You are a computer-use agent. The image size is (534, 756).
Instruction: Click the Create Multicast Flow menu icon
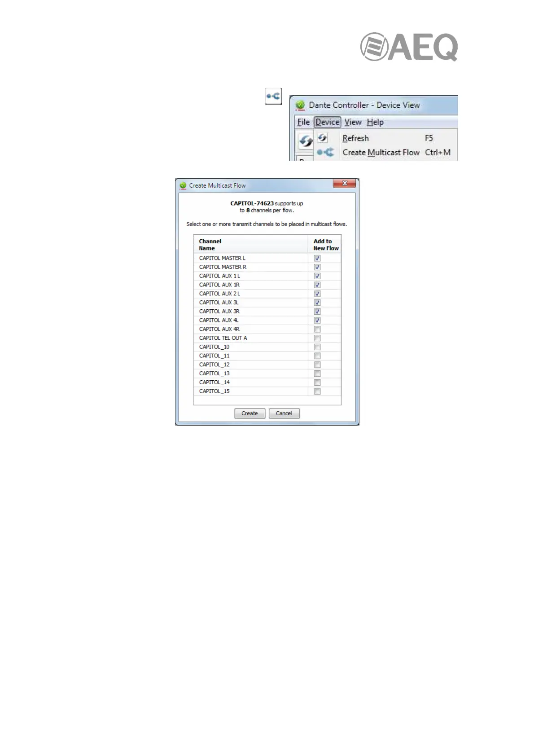tap(325, 152)
